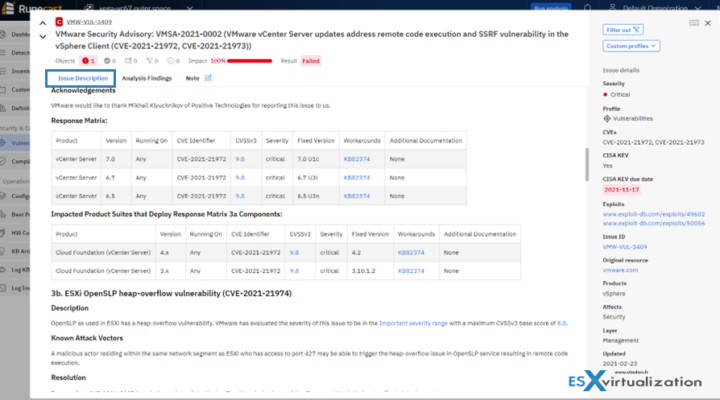The image size is (720, 400).
Task: Click the 3.10.1.2 fixed version cell
Action: 370,271
